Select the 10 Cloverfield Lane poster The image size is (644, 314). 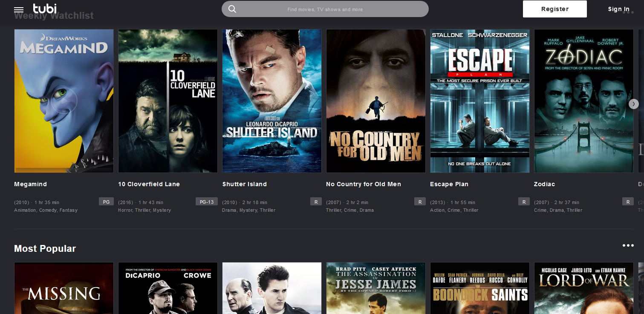(x=168, y=101)
